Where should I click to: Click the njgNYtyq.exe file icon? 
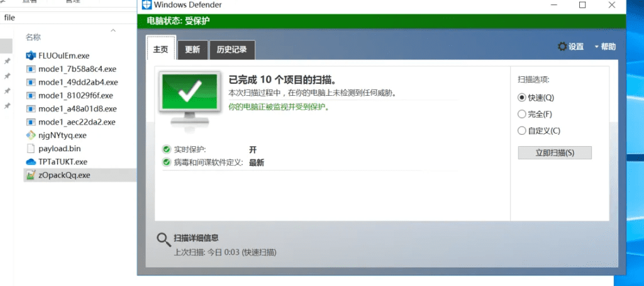tap(31, 135)
